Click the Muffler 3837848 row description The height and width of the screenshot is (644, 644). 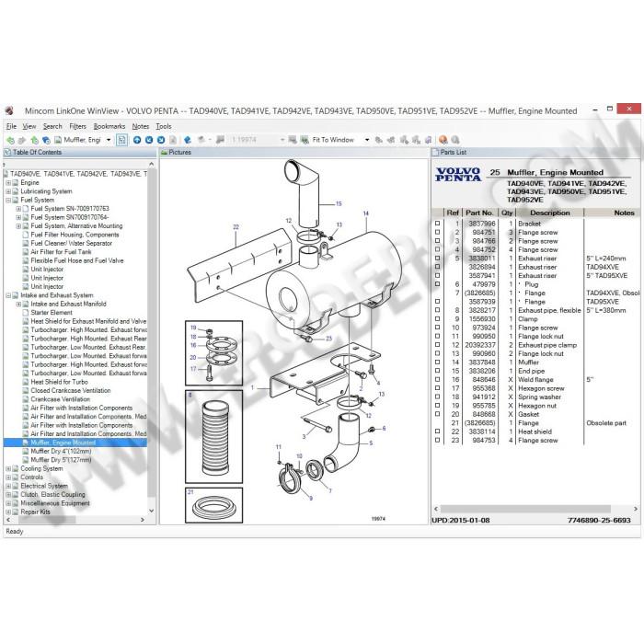point(529,362)
